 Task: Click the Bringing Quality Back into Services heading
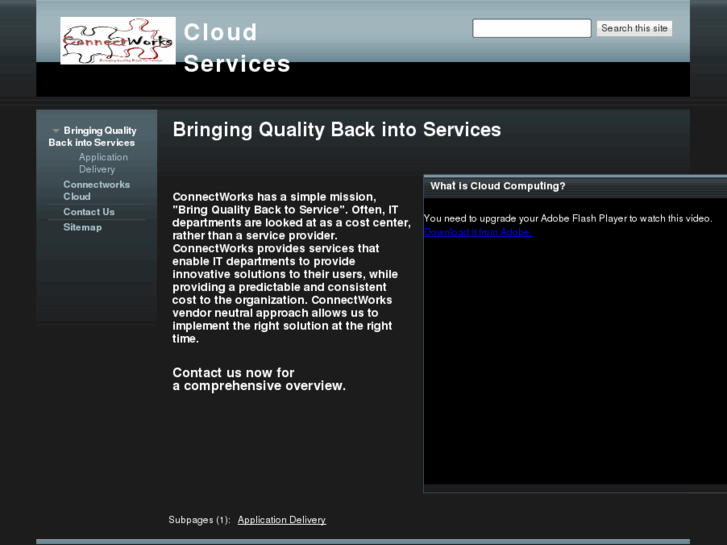click(x=337, y=129)
